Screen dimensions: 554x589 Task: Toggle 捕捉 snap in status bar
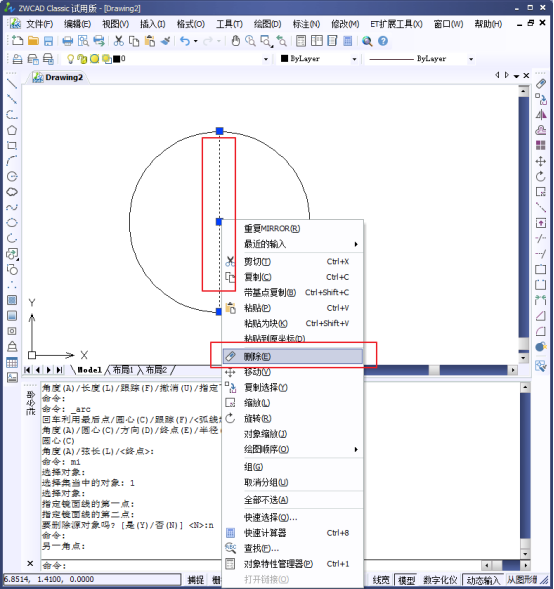click(x=196, y=580)
